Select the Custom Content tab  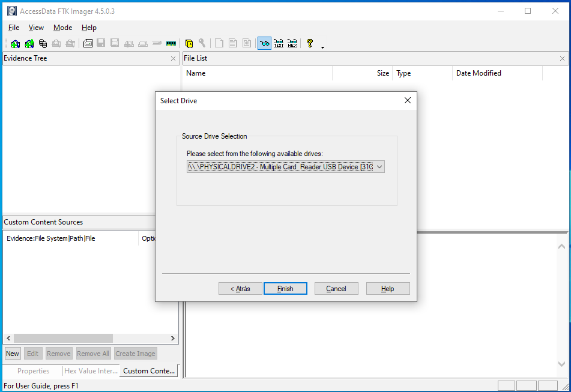(149, 371)
